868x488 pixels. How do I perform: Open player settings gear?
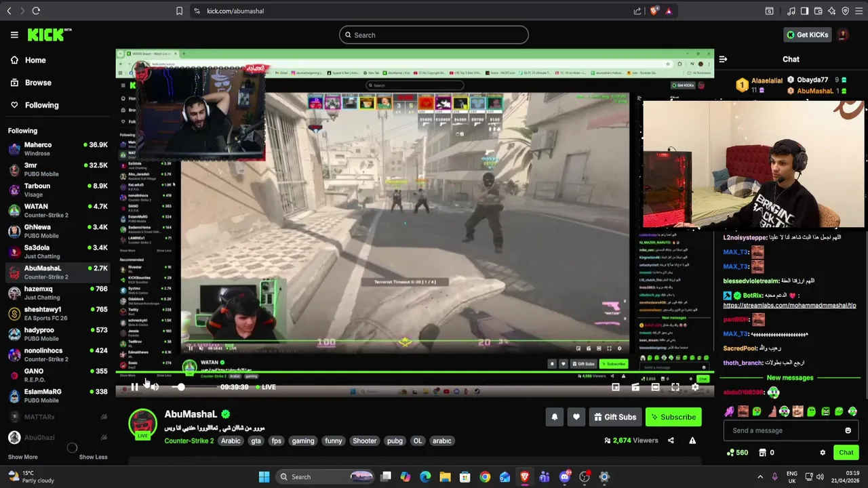click(x=695, y=387)
